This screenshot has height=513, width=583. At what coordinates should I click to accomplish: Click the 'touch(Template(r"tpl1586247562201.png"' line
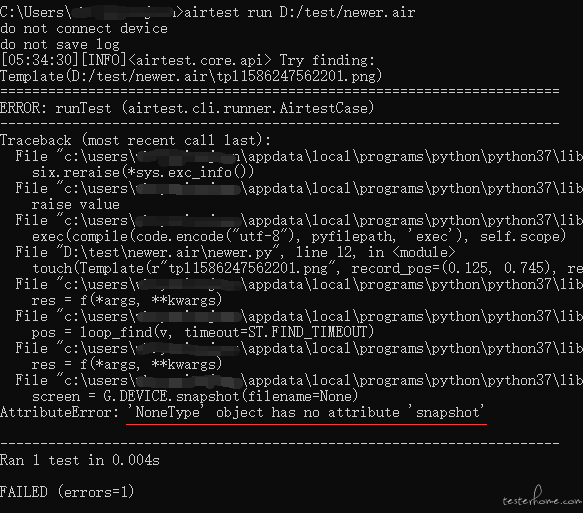pos(307,268)
